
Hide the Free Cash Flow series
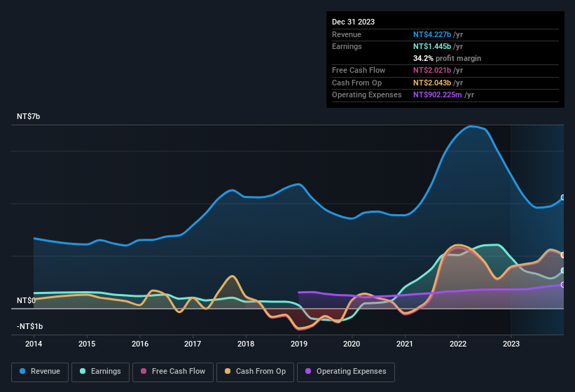click(x=171, y=372)
